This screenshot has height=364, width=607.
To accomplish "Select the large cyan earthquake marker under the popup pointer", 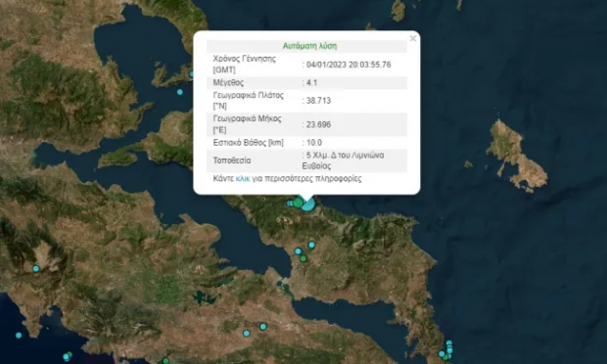I will coord(308,204).
